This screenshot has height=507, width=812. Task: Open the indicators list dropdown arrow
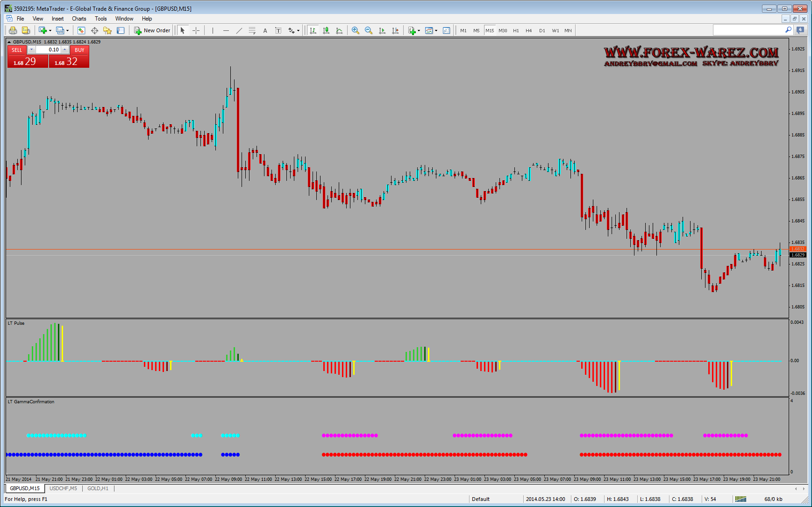coord(419,31)
